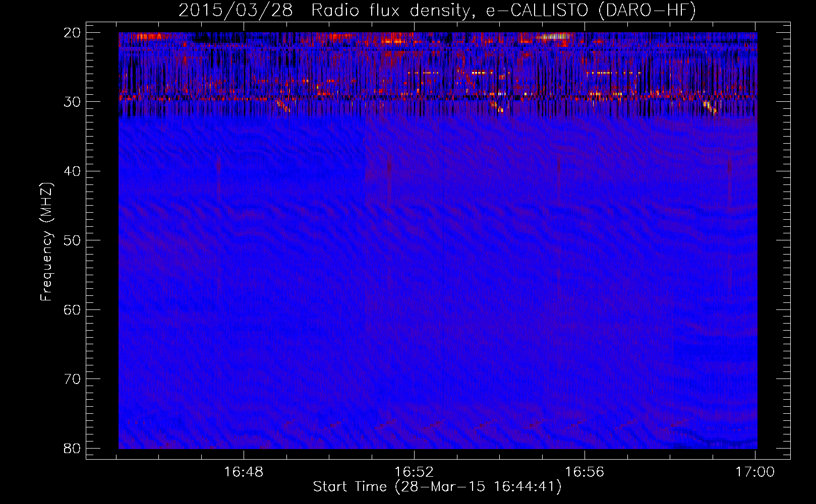Screen dimensions: 816x504
Task: Click the 40 MHz frequency tick label
Action: pyautogui.click(x=73, y=171)
